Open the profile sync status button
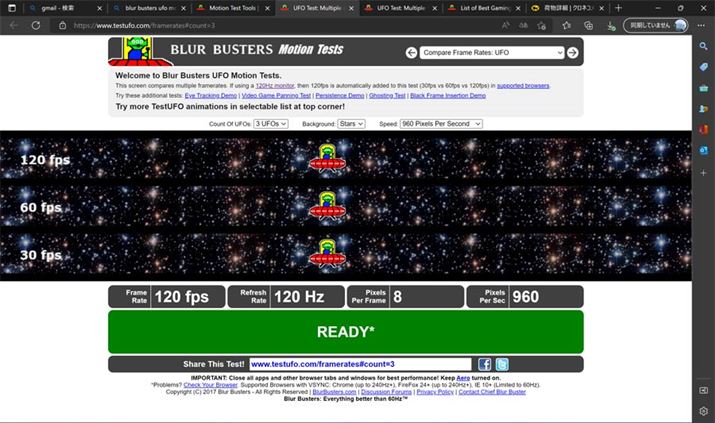This screenshot has height=423, width=715. click(x=656, y=25)
